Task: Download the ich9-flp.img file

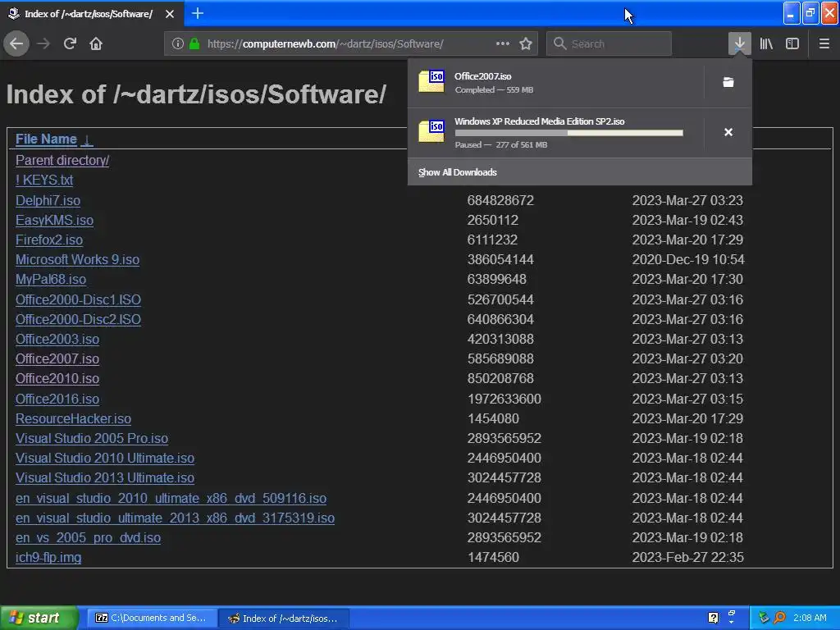Action: (48, 558)
